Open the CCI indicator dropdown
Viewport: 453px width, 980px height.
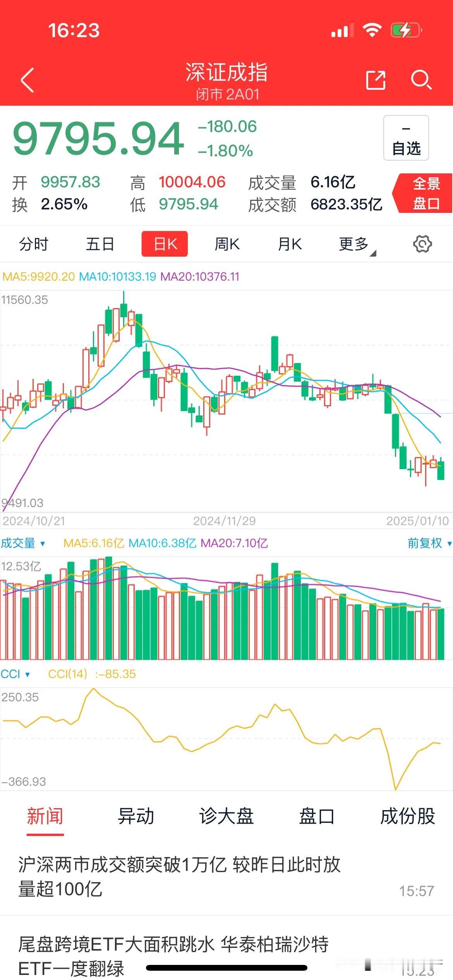(x=15, y=674)
